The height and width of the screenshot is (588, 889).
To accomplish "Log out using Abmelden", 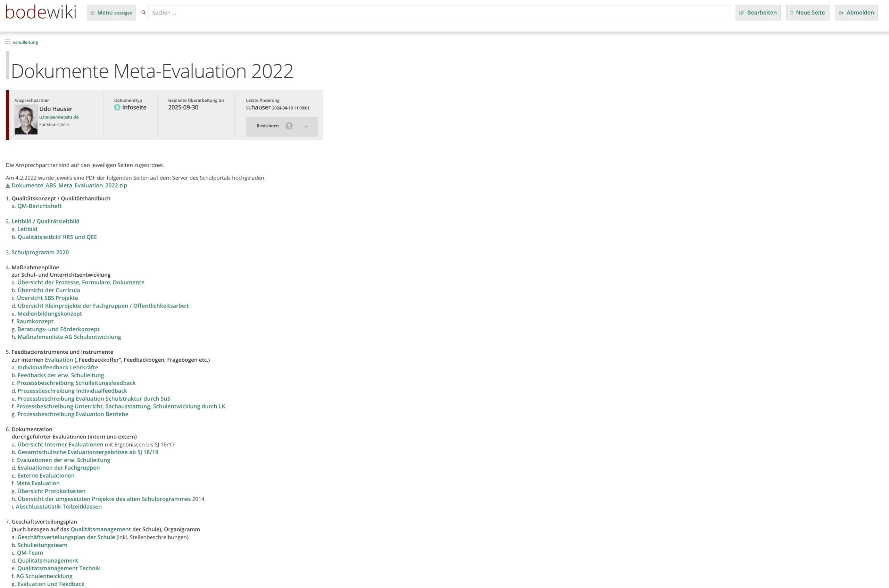I will click(856, 13).
